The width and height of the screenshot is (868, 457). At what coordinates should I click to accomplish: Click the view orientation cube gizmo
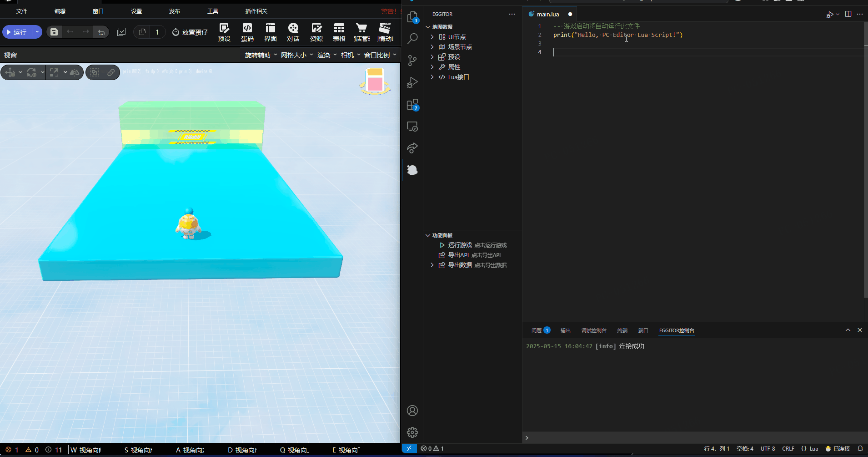pos(375,81)
